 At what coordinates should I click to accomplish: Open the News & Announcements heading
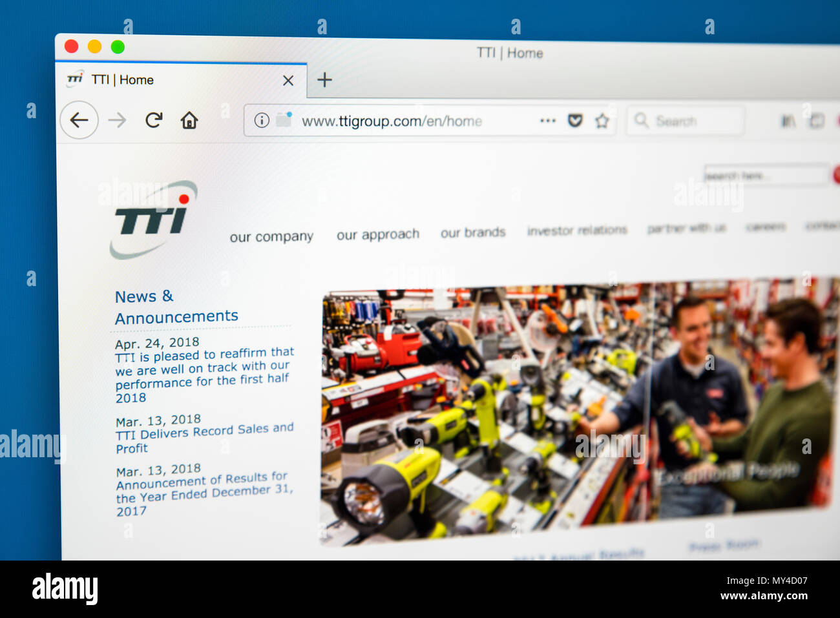tap(176, 306)
